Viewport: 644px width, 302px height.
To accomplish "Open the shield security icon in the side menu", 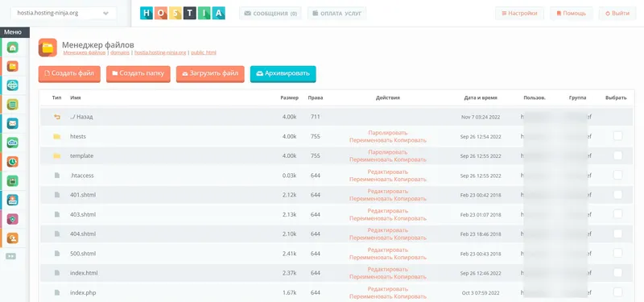I will (13, 219).
